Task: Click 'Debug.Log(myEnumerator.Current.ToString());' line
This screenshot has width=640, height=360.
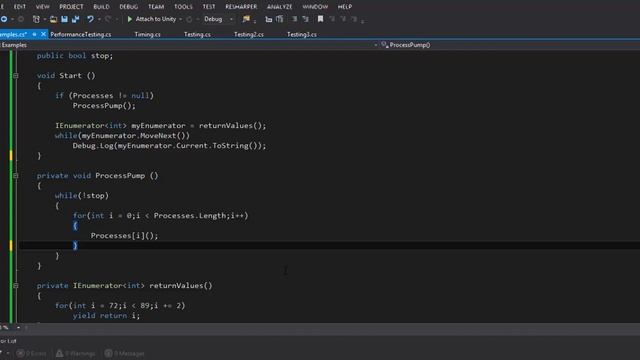Action: tap(169, 146)
